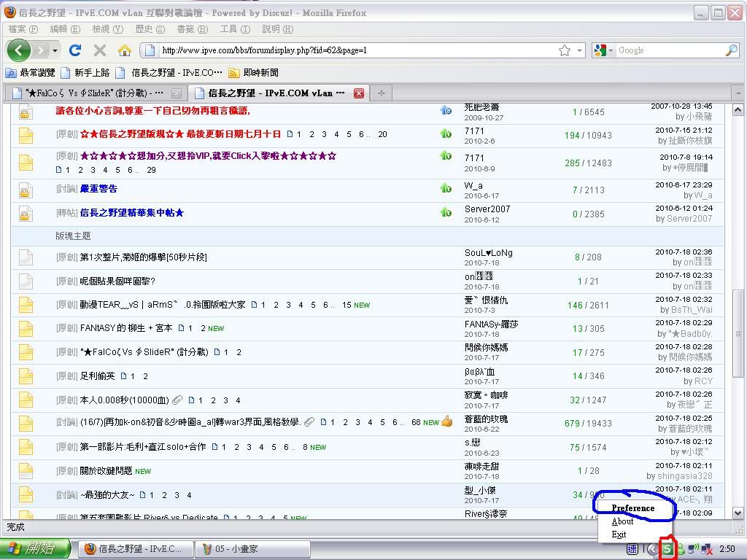
Task: Click the bookmark star in address bar
Action: (x=565, y=50)
